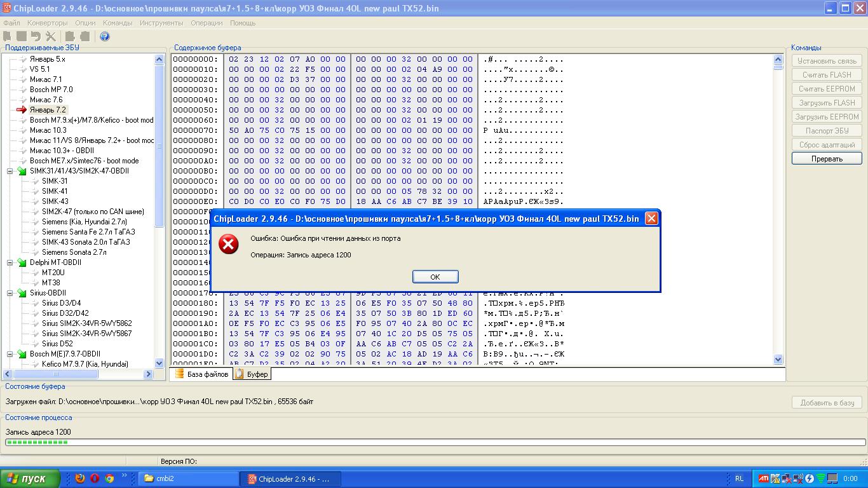Select Январь 7.2 in the ECU list
This screenshot has width=868, height=488.
pos(48,110)
